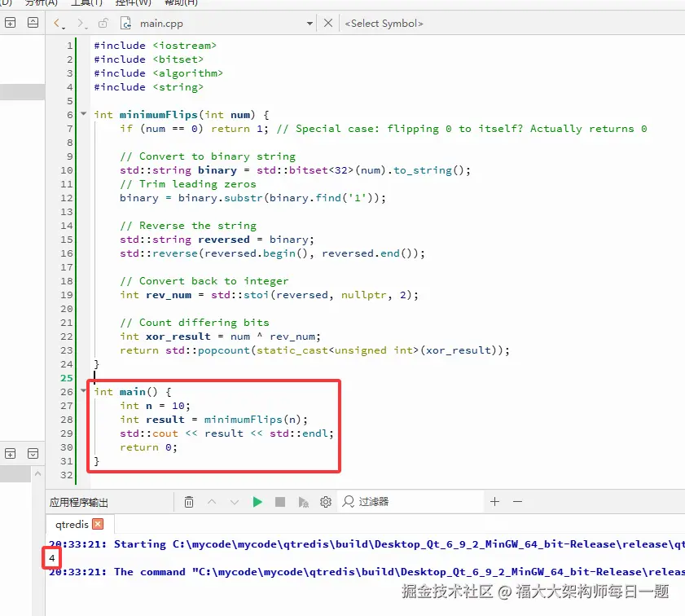Click the '// Trim leading zeros' comment
The height and width of the screenshot is (616, 685).
[x=188, y=184]
